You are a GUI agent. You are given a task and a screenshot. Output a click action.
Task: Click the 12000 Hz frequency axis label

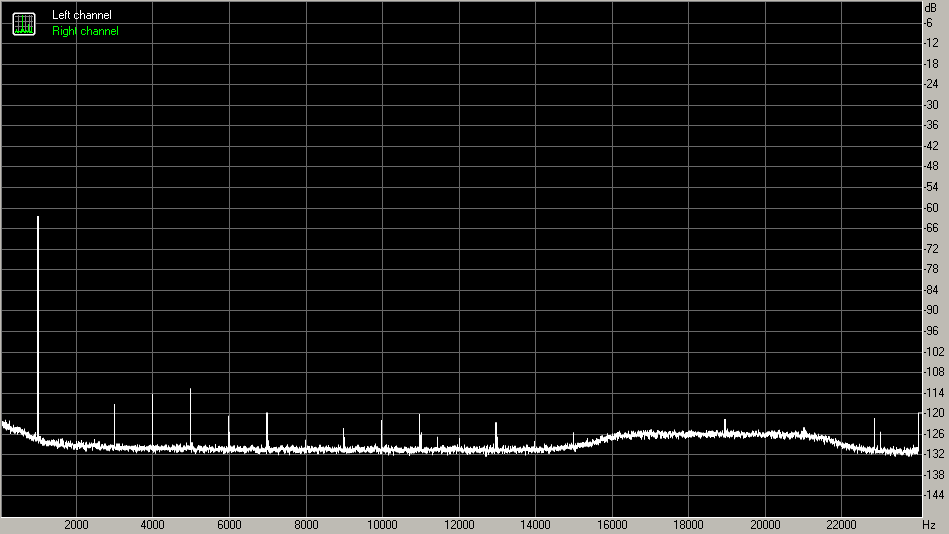click(x=459, y=525)
